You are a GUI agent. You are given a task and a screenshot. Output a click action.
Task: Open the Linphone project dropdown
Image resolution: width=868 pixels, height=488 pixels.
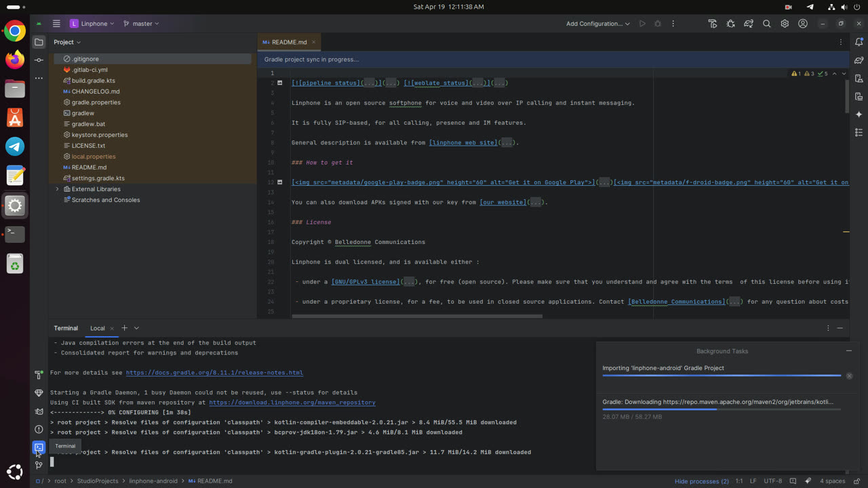[92, 24]
